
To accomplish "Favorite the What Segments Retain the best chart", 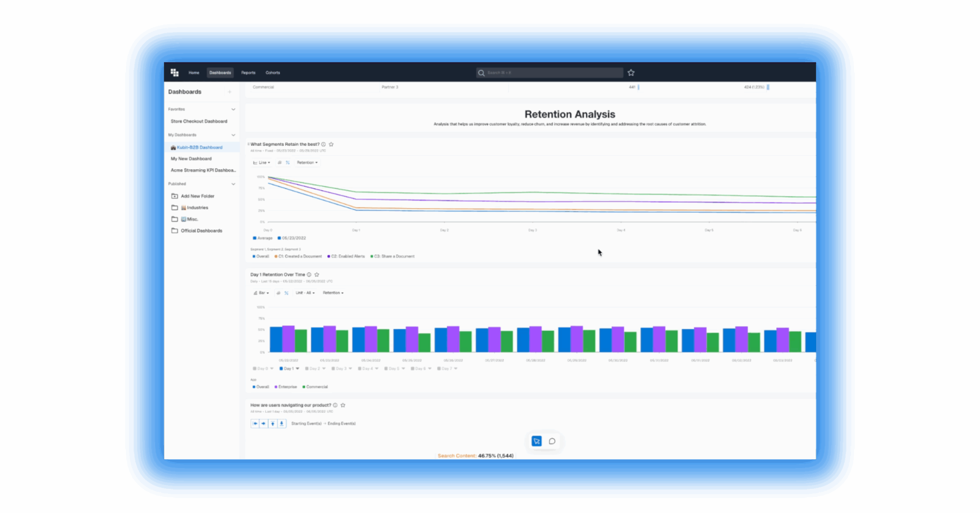I will [331, 144].
